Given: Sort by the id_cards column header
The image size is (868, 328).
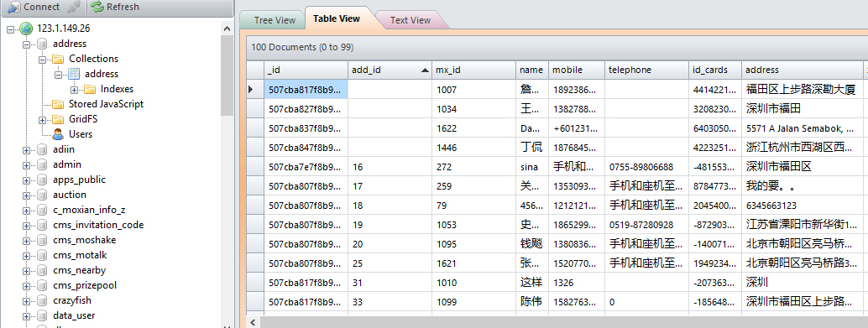Looking at the screenshot, I should pyautogui.click(x=714, y=70).
